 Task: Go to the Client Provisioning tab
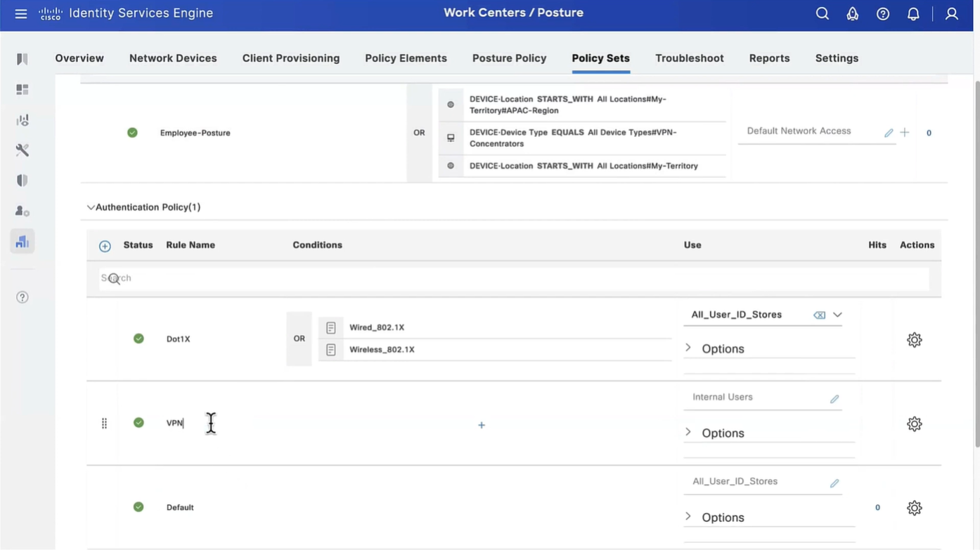290,58
